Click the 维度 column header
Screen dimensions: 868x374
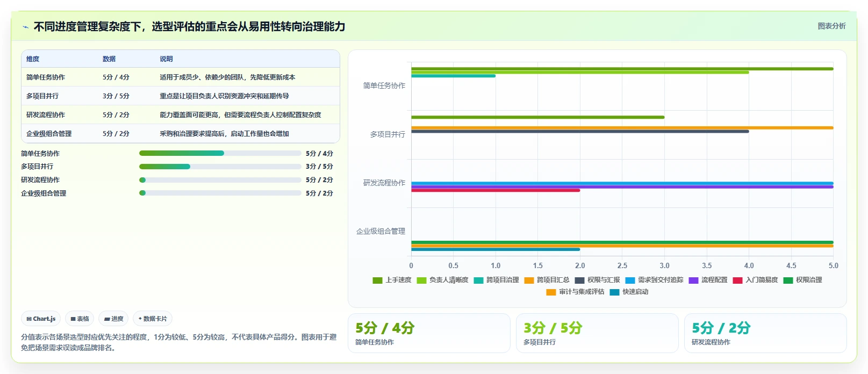pos(33,59)
